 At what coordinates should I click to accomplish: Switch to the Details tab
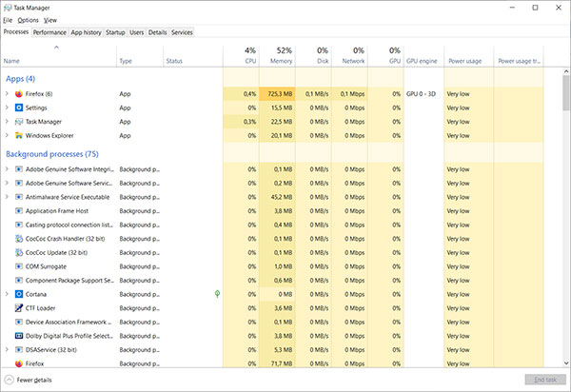(x=158, y=32)
